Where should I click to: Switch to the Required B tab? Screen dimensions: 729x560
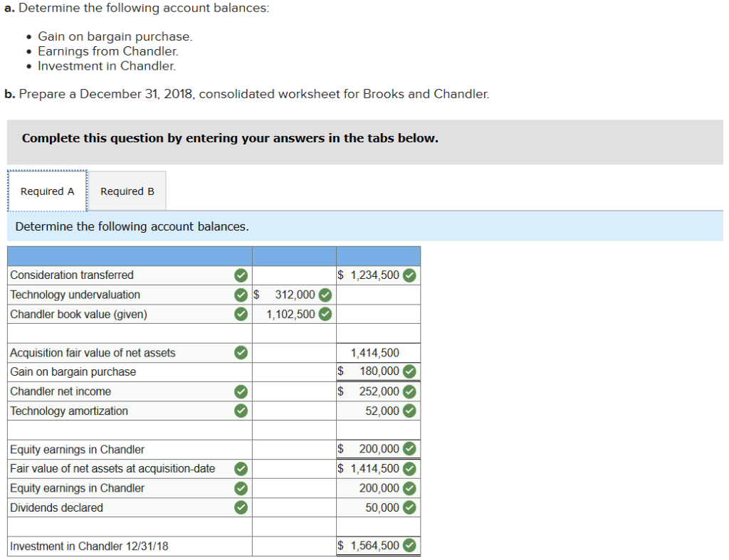[x=127, y=191]
